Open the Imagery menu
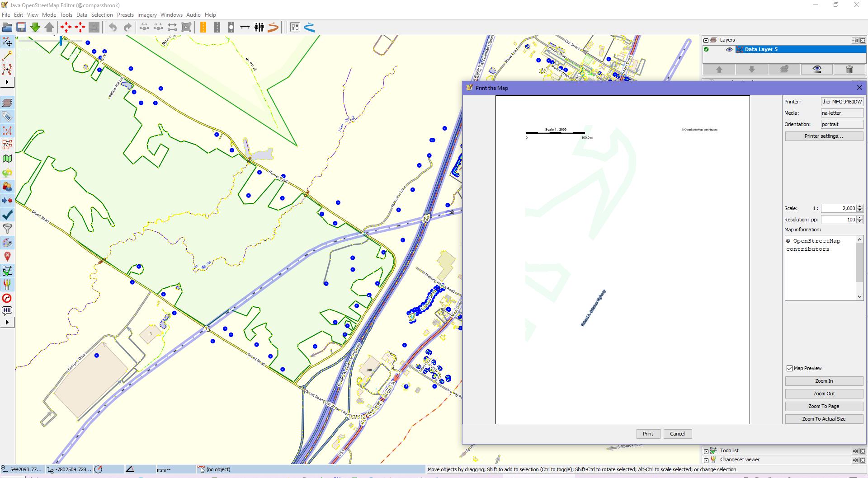The width and height of the screenshot is (868, 478). pyautogui.click(x=147, y=15)
